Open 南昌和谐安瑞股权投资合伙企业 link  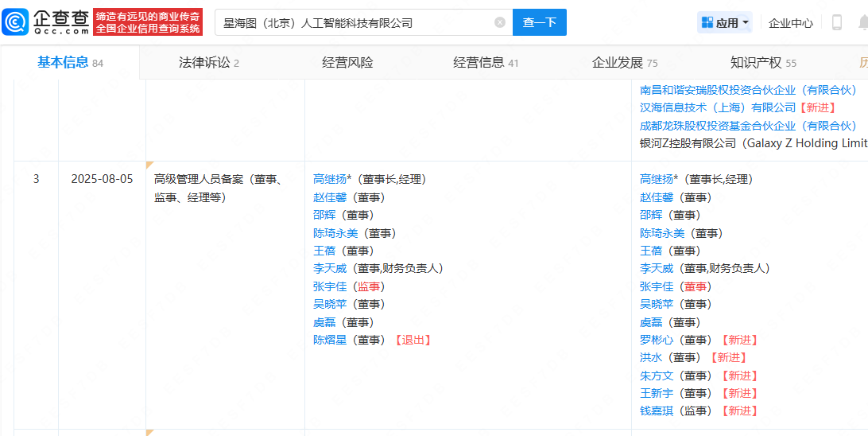748,90
